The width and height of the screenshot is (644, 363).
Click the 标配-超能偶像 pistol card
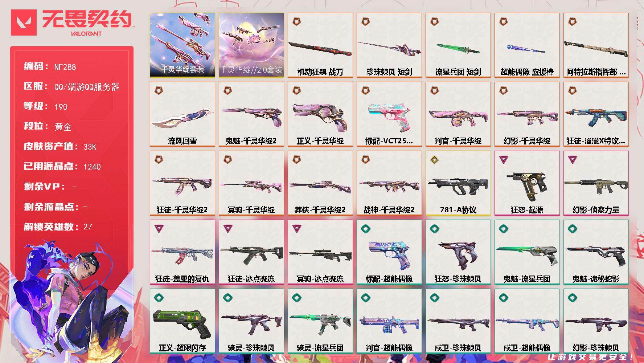click(x=389, y=252)
